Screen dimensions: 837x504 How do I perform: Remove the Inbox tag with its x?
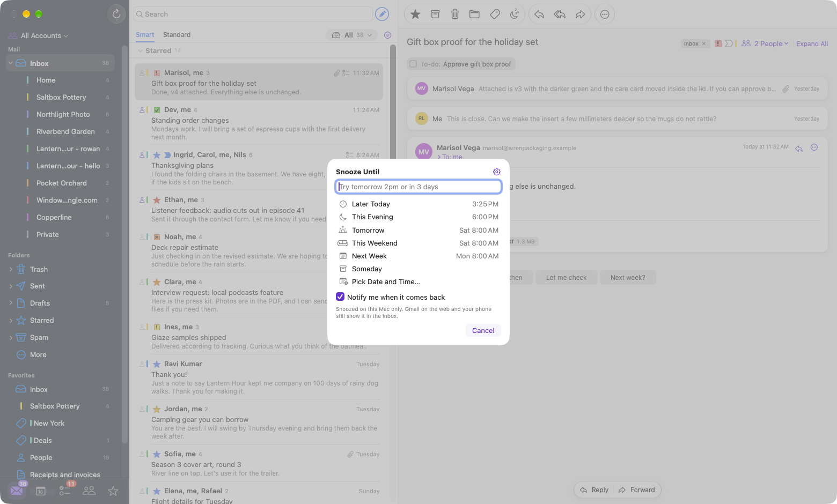[704, 44]
